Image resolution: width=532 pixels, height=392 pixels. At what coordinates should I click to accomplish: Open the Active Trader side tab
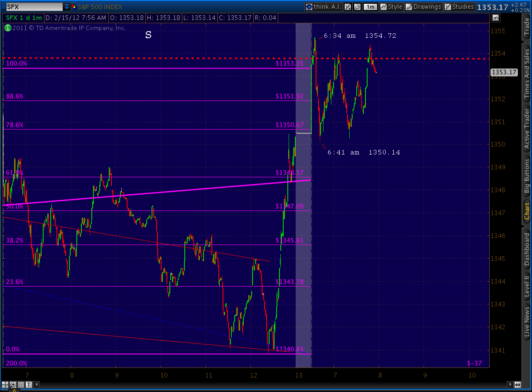click(x=527, y=129)
